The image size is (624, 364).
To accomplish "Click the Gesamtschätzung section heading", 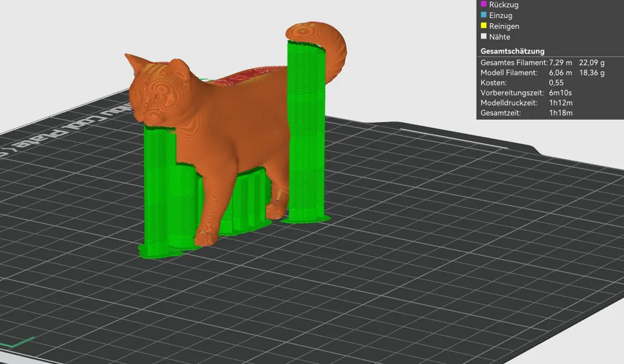I will (512, 51).
